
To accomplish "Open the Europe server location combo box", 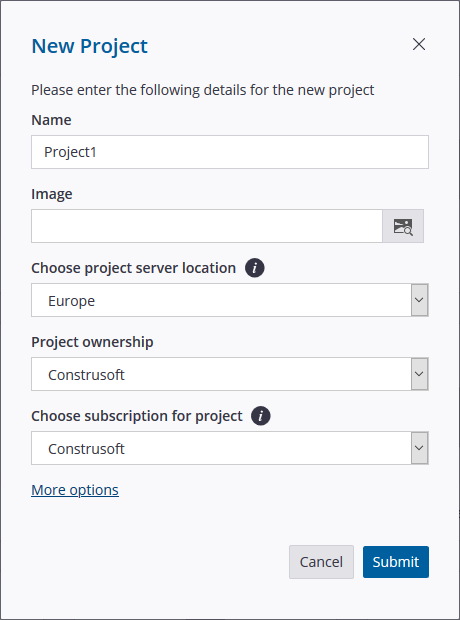I will [230, 300].
